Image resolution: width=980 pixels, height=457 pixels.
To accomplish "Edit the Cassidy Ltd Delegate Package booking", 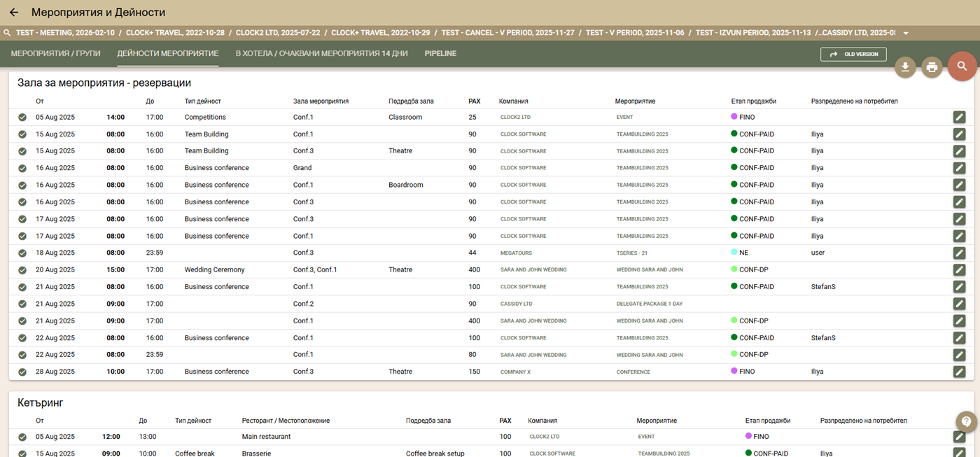I will click(959, 304).
